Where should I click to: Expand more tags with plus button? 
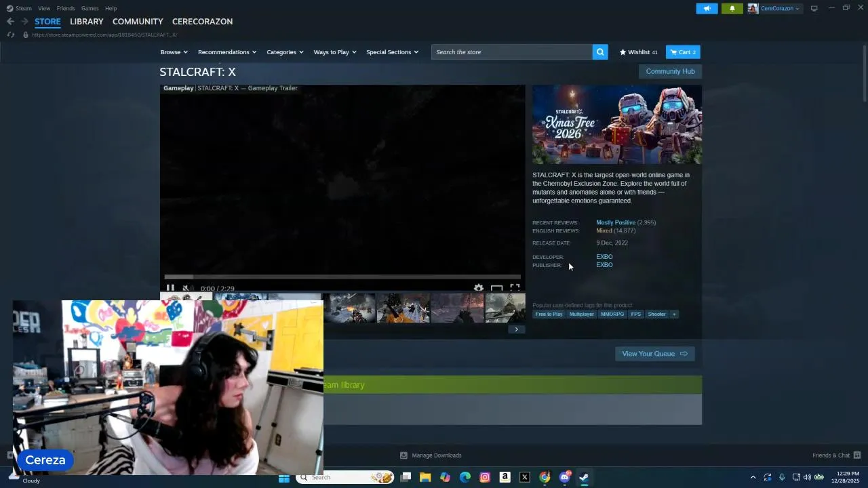click(x=674, y=314)
